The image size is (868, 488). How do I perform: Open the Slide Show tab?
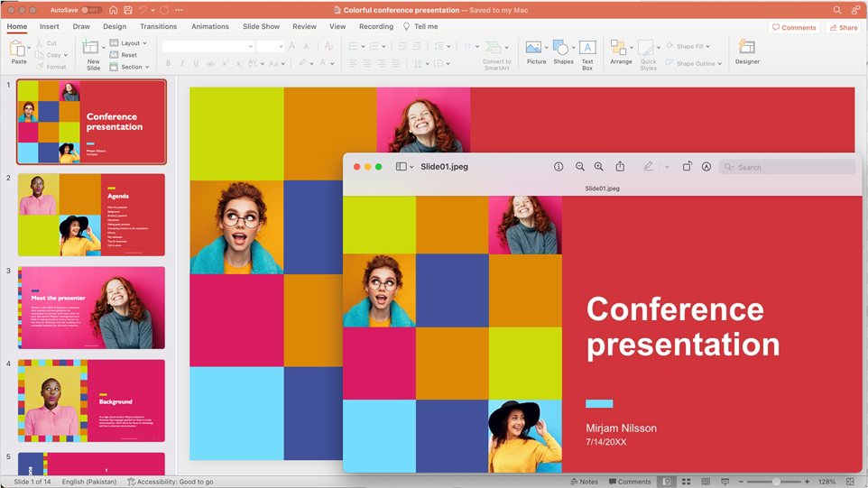pos(261,27)
